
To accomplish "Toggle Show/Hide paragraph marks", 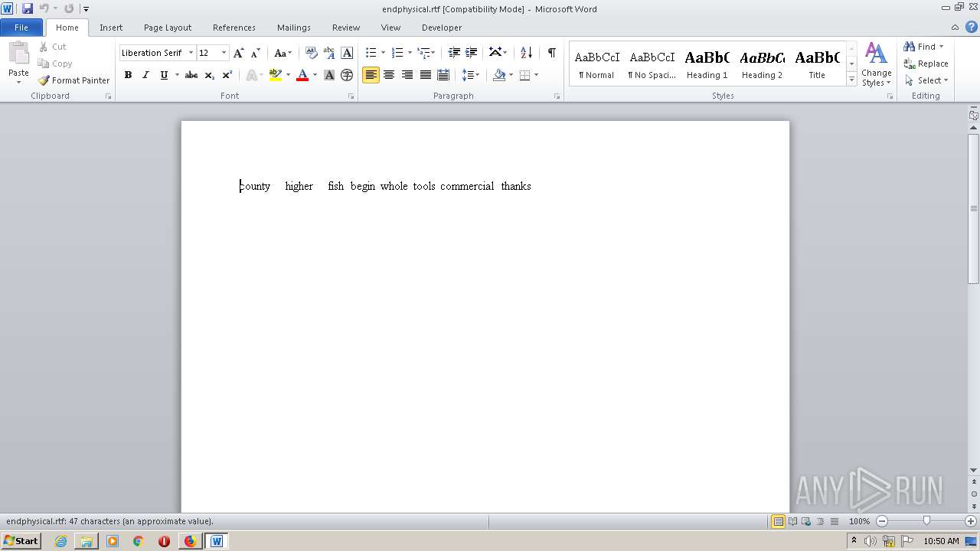I will (551, 53).
